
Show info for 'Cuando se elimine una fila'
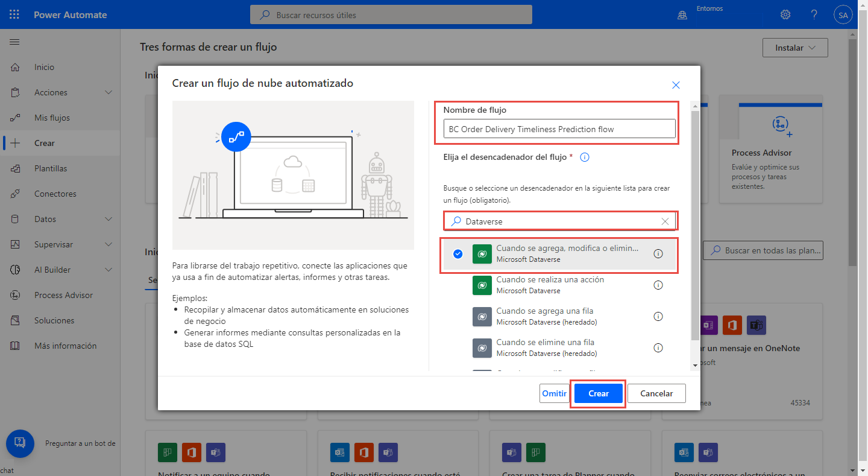(x=658, y=347)
